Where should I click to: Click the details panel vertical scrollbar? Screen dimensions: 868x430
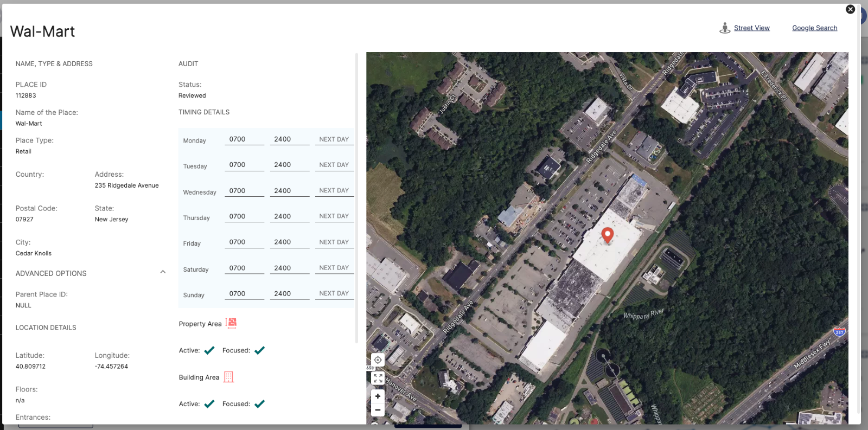[356, 198]
